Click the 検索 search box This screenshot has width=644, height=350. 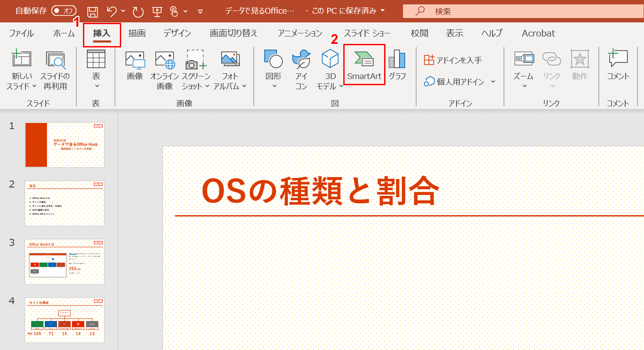(x=523, y=11)
